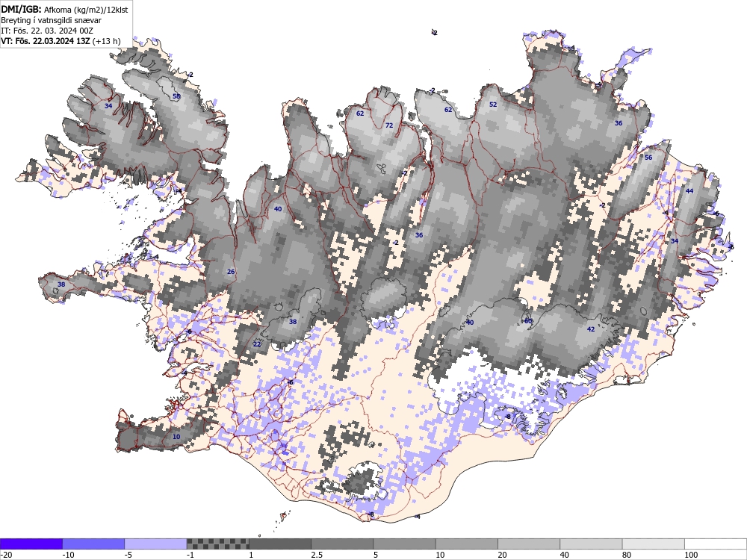This screenshot has width=747, height=560.
Task: Click the map value 44 in the east
Action: (x=689, y=191)
